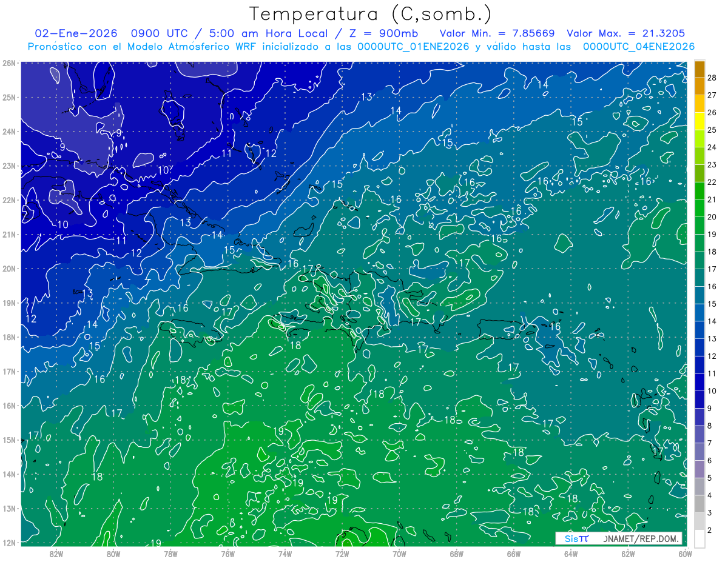Click the latitude label "24N"

tap(9, 132)
